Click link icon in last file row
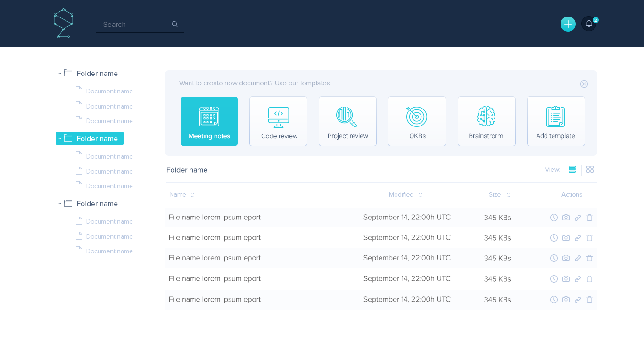 (x=578, y=300)
